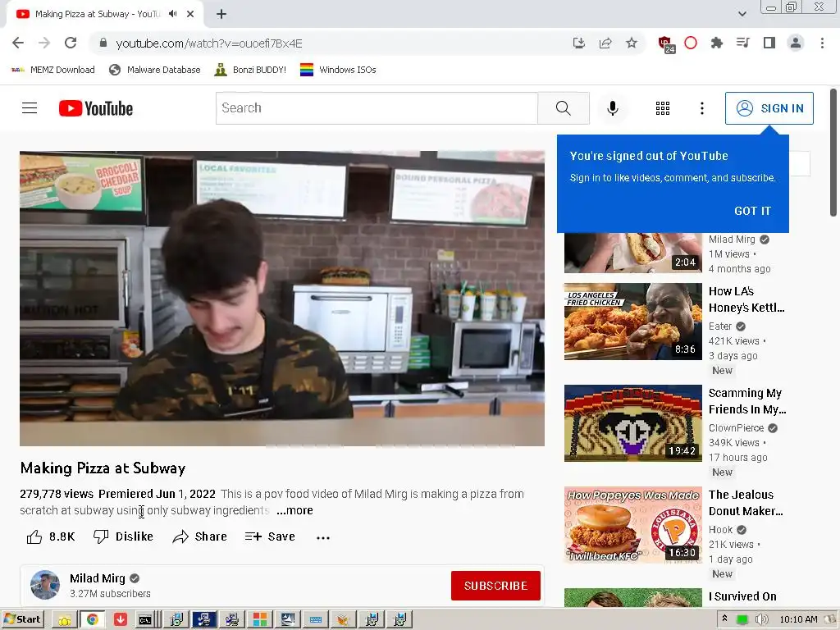Open Popeyes Jealous Donut Maker thumbnail

coord(632,525)
